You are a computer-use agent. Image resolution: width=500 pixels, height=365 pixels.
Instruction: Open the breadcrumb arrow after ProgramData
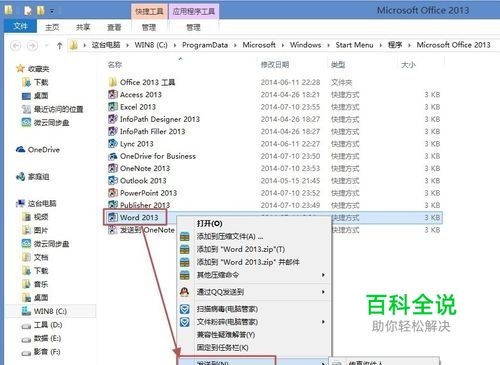(x=235, y=45)
